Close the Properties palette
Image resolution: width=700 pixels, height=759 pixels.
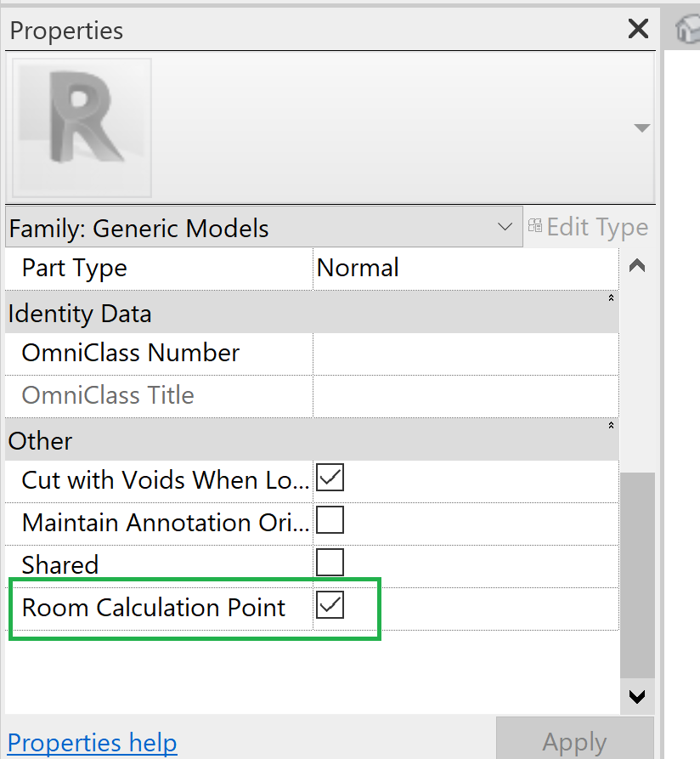pos(638,28)
